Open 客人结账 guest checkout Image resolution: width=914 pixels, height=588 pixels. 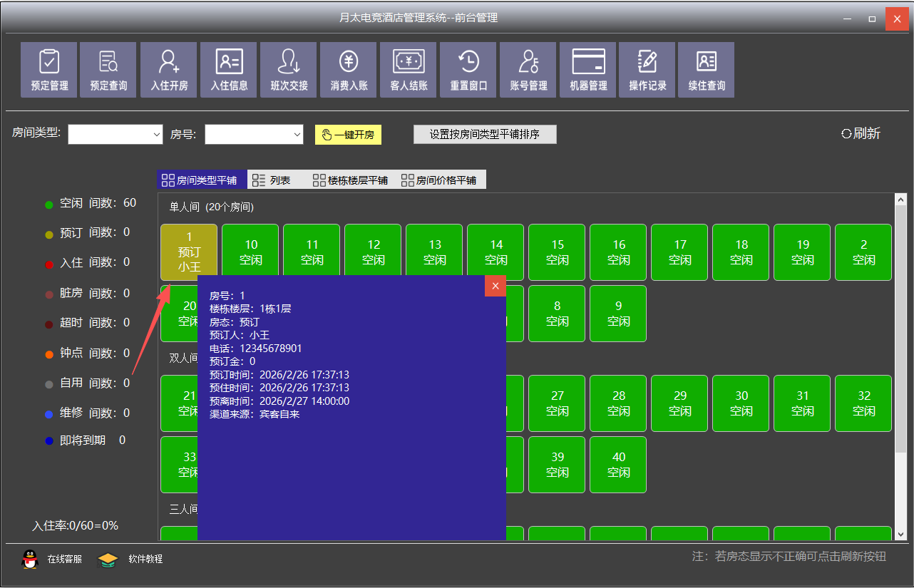pos(409,69)
